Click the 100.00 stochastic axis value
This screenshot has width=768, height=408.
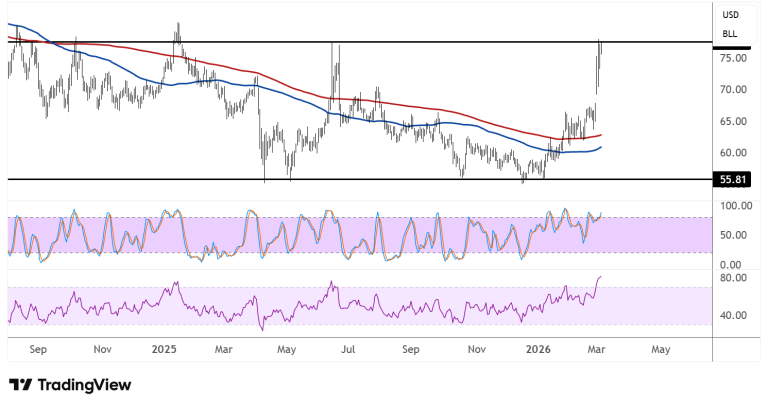[736, 206]
